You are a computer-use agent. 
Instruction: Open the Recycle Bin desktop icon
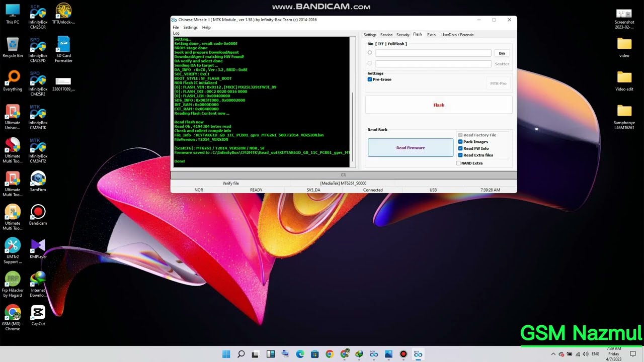click(13, 48)
